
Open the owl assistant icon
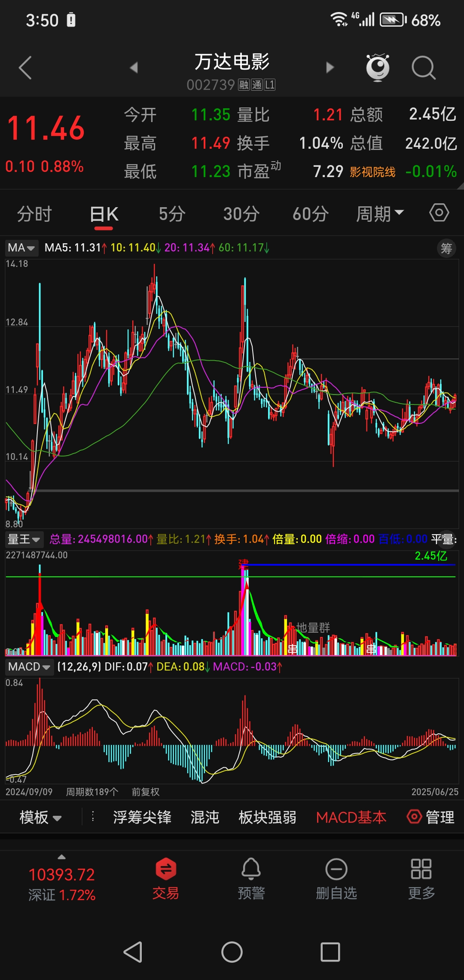click(378, 67)
